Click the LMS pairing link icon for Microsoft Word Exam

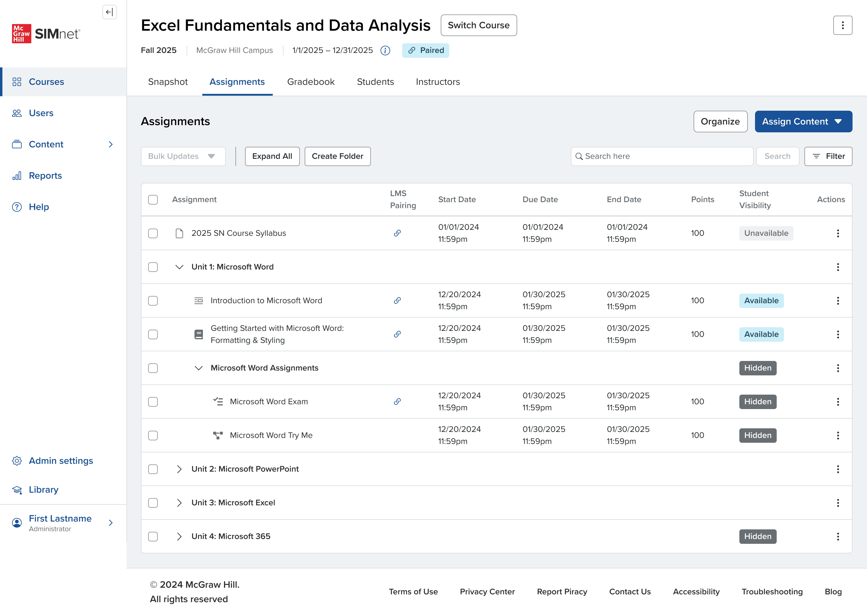[397, 402]
